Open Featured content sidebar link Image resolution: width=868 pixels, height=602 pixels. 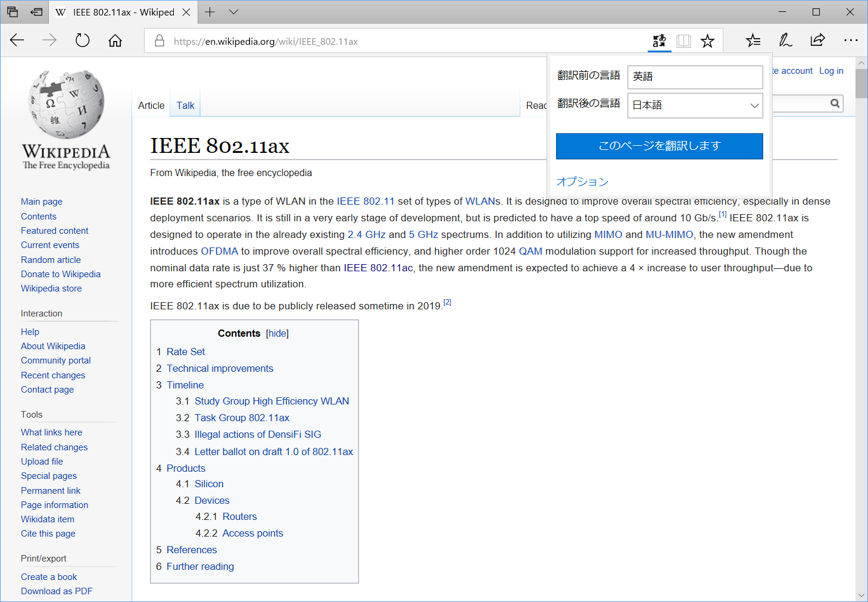point(55,231)
